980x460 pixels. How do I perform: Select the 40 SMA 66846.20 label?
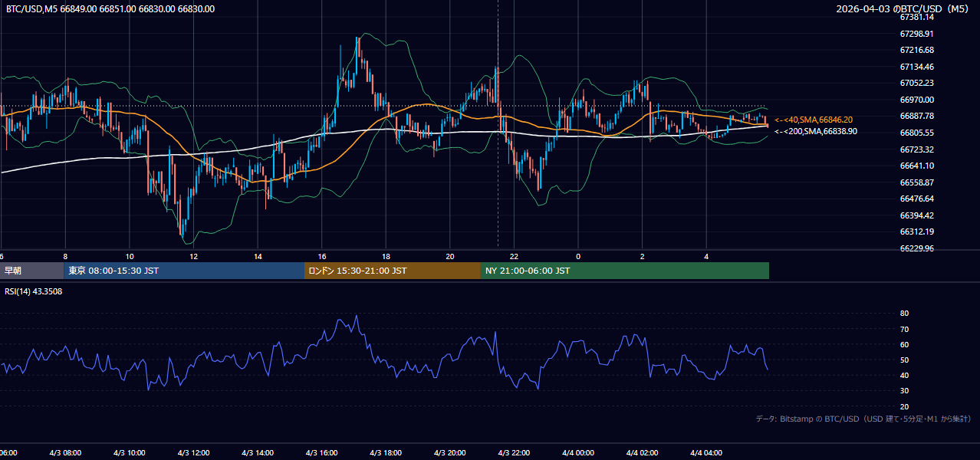coord(814,120)
